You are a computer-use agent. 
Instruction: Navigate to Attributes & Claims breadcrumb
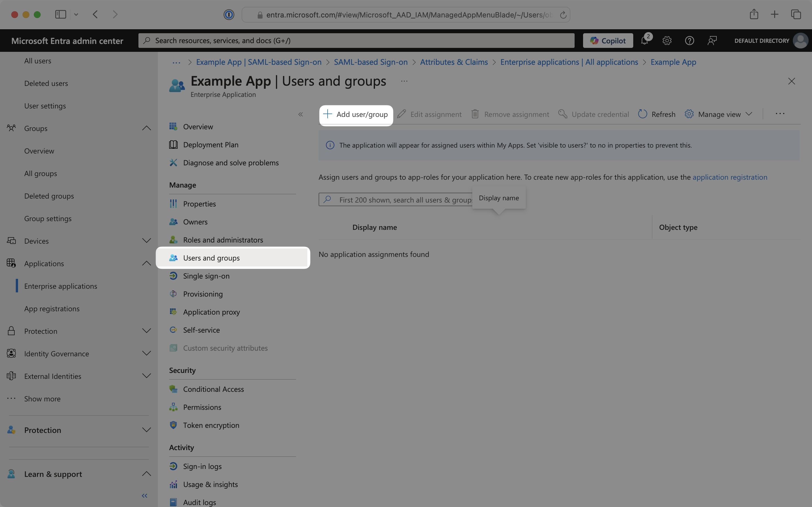tap(454, 62)
